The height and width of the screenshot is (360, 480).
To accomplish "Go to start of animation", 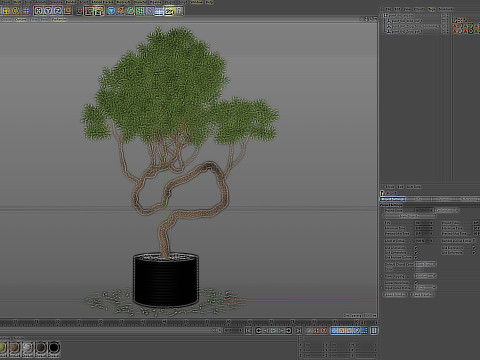I will click(248, 330).
